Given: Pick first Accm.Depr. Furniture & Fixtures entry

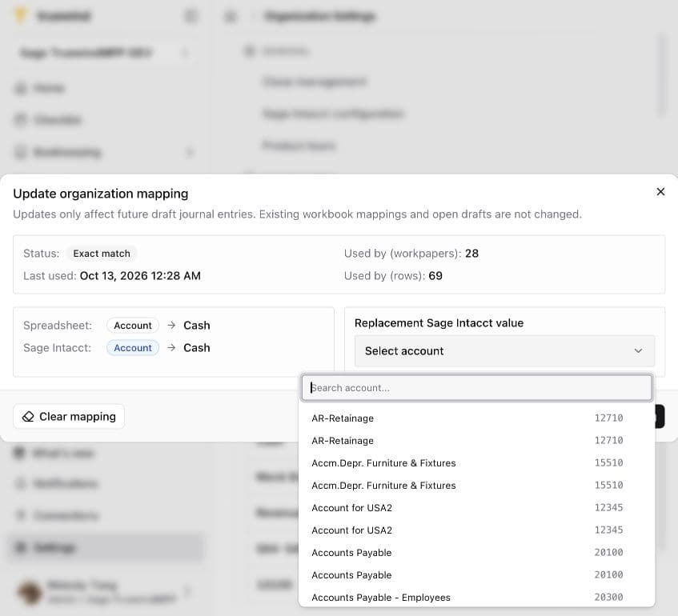Looking at the screenshot, I should (x=476, y=463).
